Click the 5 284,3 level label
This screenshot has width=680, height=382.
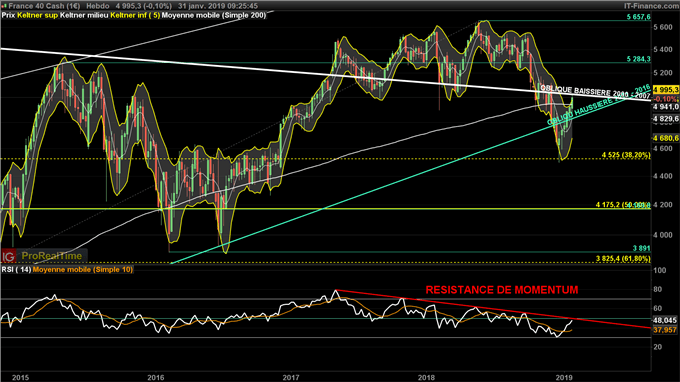[638, 59]
